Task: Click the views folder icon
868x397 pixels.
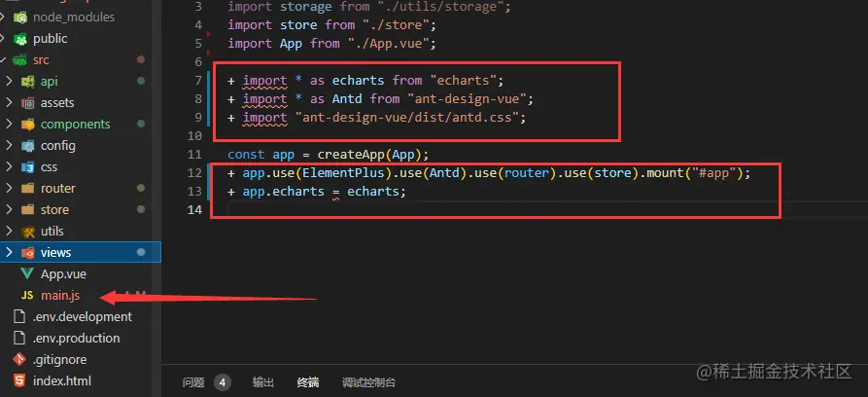Action: tap(27, 253)
